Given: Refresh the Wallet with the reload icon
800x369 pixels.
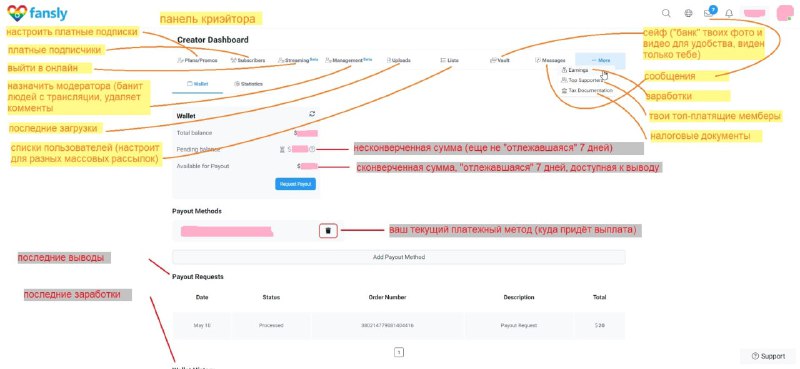Looking at the screenshot, I should coord(312,114).
